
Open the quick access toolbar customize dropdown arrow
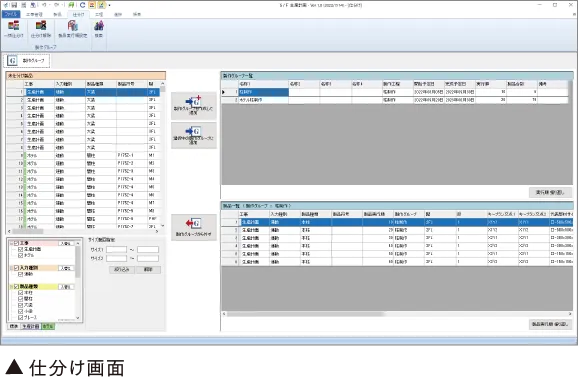[x=109, y=5]
